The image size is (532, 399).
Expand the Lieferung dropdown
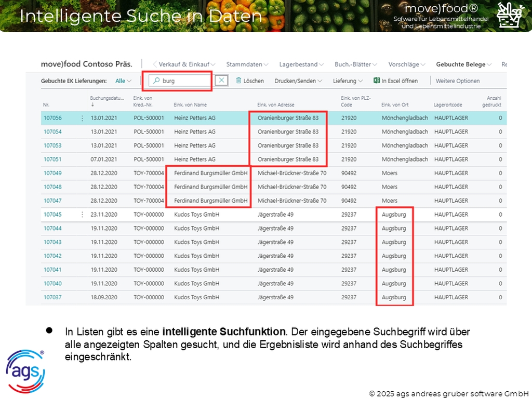(348, 81)
